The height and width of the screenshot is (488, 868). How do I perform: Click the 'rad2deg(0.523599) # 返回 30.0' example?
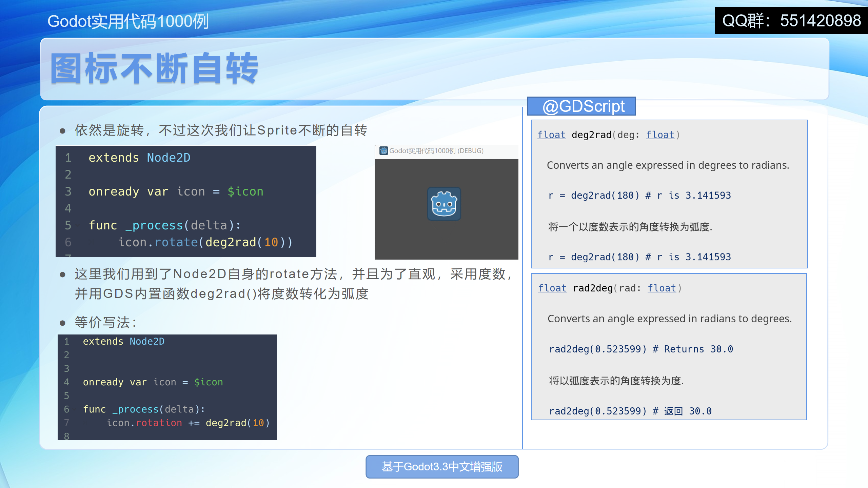[630, 411]
